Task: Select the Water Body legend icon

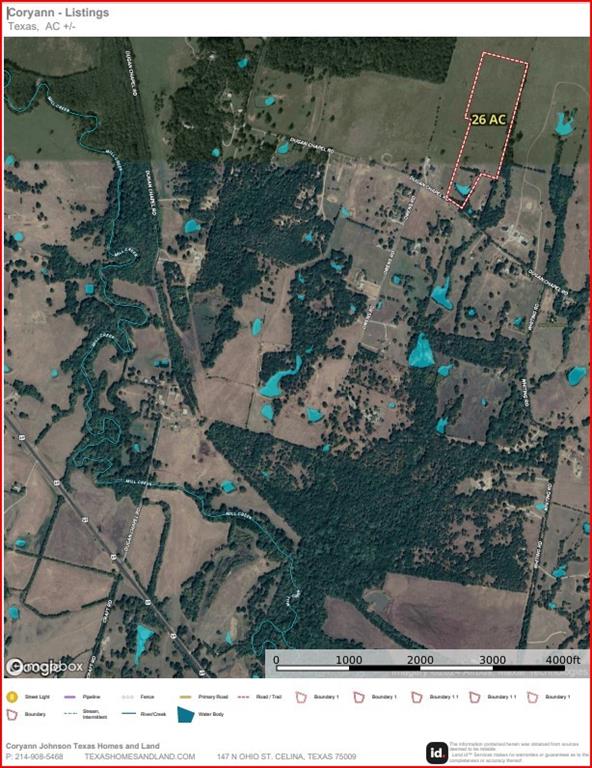Action: tap(186, 714)
